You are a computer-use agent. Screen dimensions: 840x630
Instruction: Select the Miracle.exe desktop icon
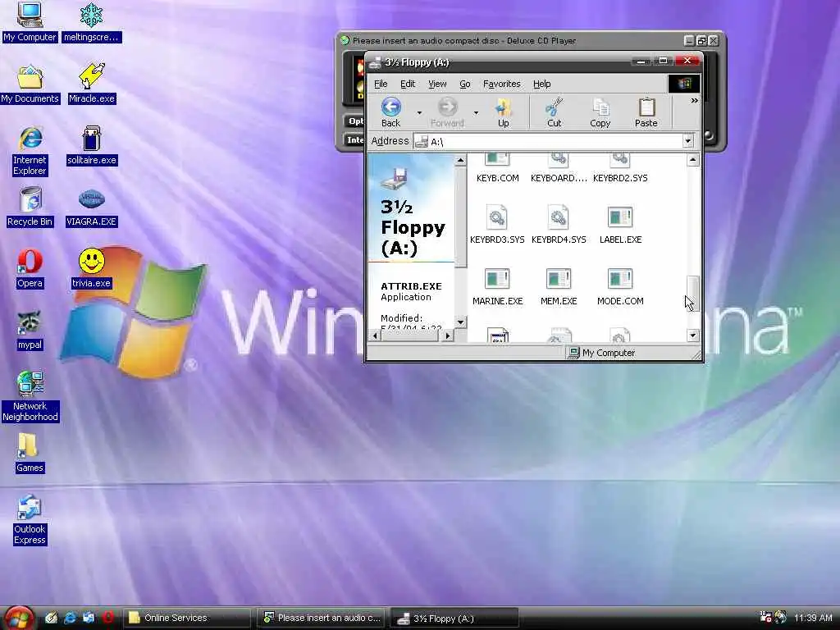pyautogui.click(x=92, y=84)
